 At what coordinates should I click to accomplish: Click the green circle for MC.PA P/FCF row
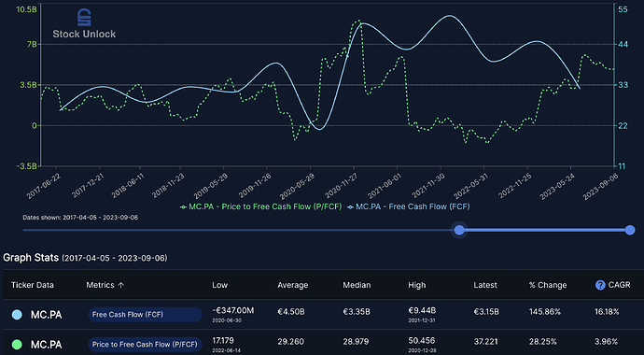tap(17, 345)
